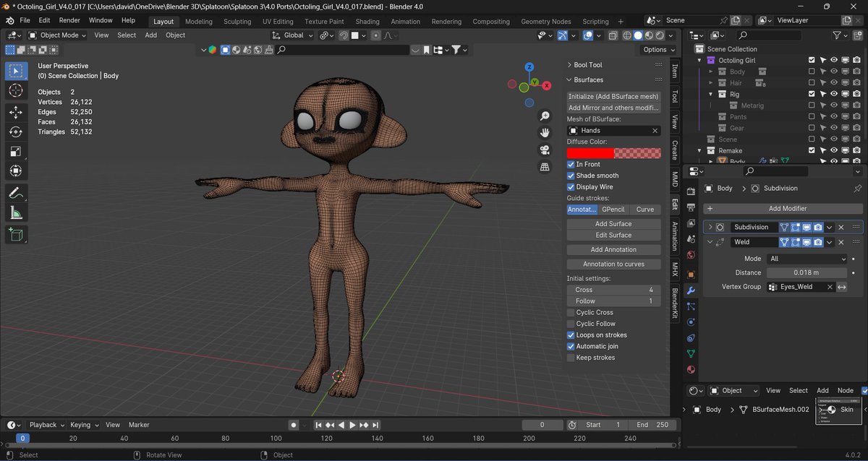Open the Physics properties tab icon
Screen dimensions: 868x461
tap(691, 322)
